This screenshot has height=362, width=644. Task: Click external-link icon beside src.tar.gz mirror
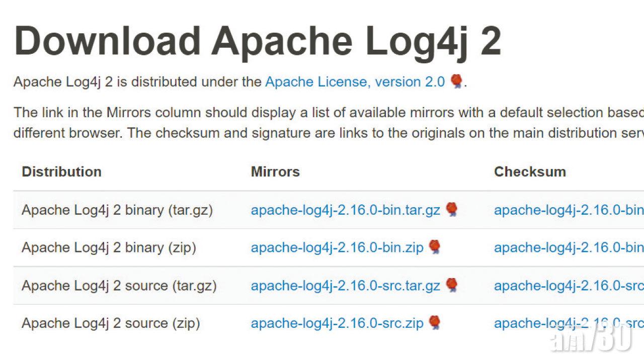[x=452, y=285]
